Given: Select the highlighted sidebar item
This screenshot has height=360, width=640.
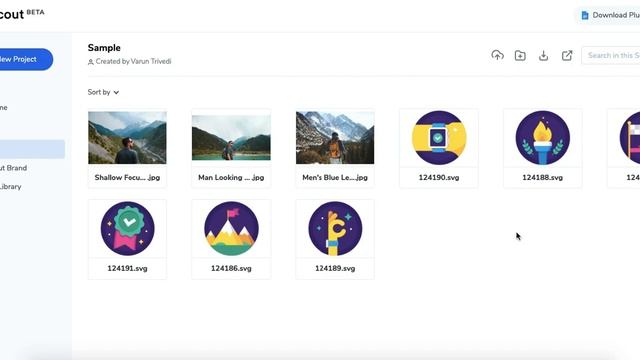Looking at the screenshot, I should click(32, 149).
